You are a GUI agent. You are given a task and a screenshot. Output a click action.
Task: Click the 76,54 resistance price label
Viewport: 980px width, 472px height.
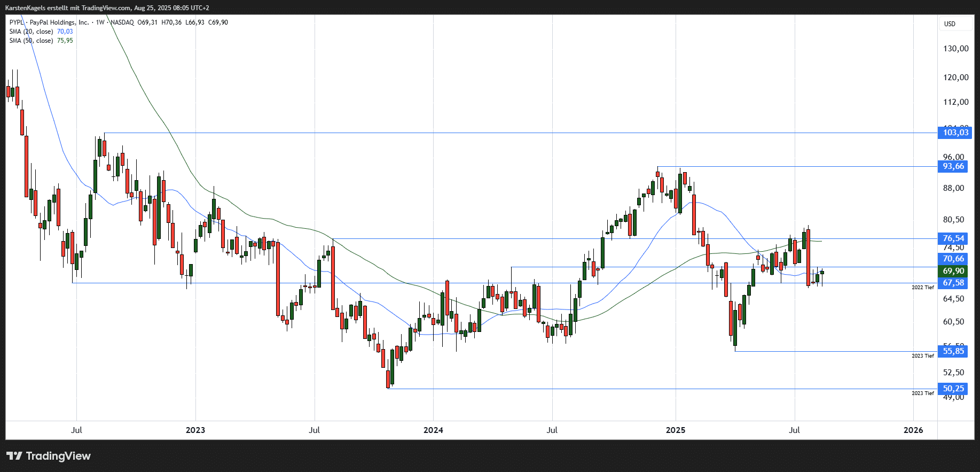tap(954, 238)
